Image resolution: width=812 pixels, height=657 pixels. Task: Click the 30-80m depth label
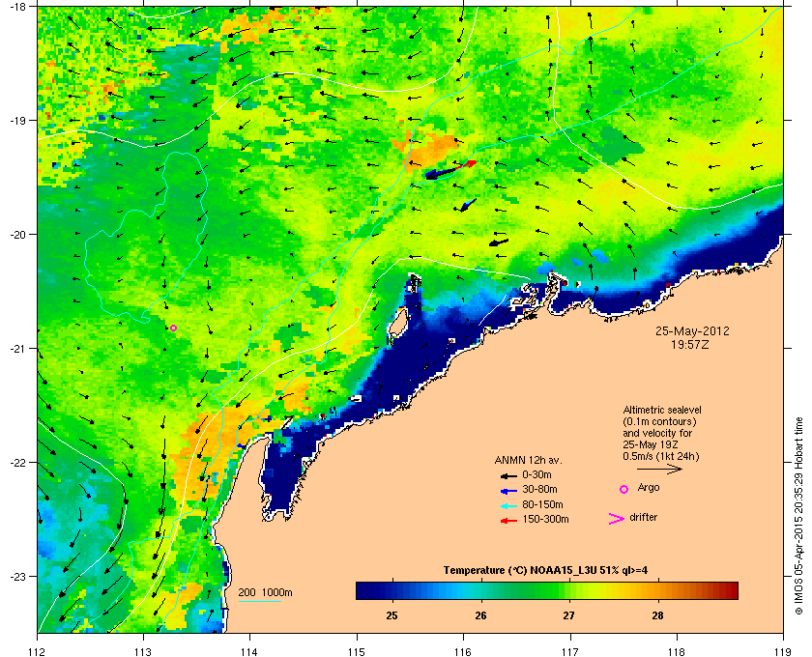pos(539,489)
